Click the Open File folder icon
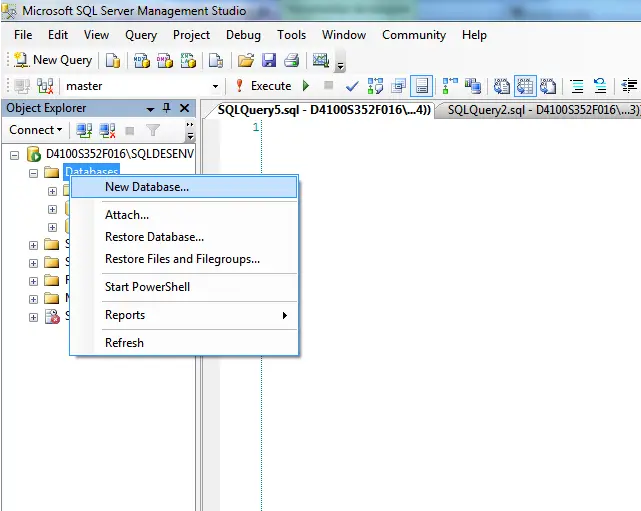Image resolution: width=641 pixels, height=511 pixels. 246,60
